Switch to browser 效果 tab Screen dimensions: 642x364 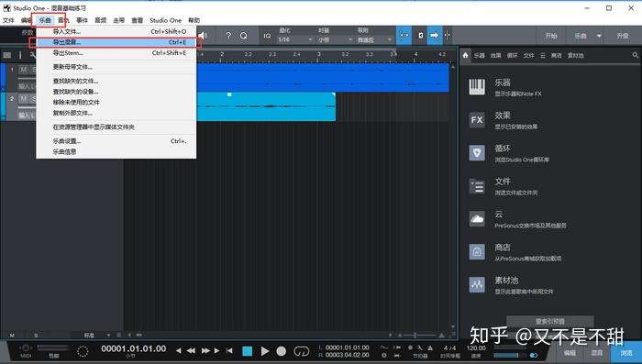click(496, 55)
